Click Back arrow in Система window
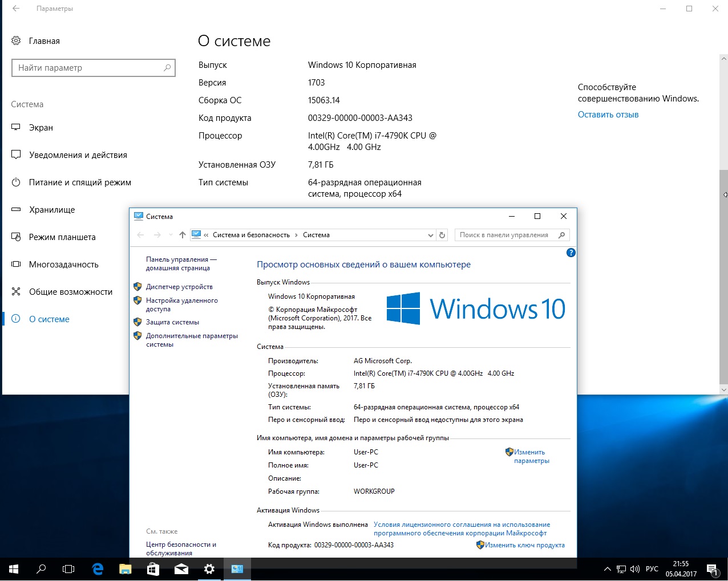Image resolution: width=728 pixels, height=581 pixels. pyautogui.click(x=141, y=235)
